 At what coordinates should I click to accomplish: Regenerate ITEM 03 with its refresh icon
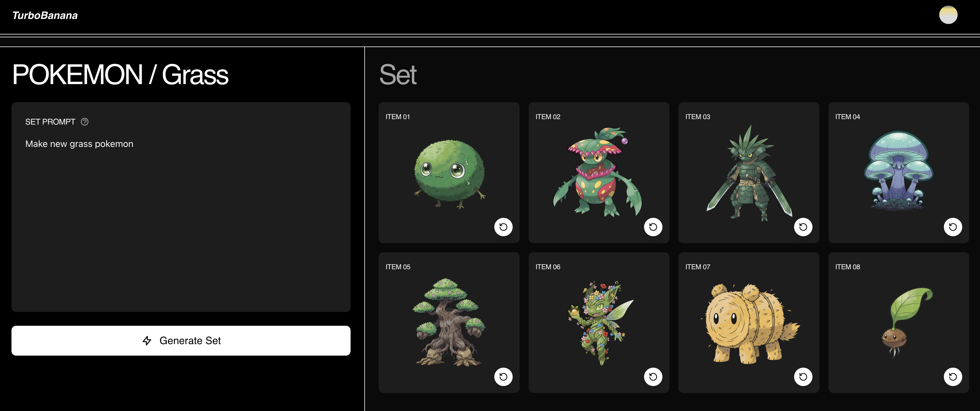click(803, 227)
